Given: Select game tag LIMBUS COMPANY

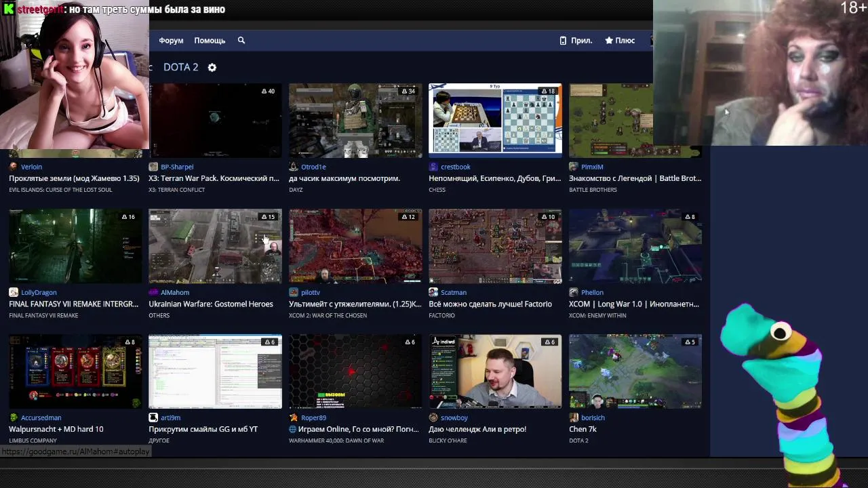Looking at the screenshot, I should [33, 441].
